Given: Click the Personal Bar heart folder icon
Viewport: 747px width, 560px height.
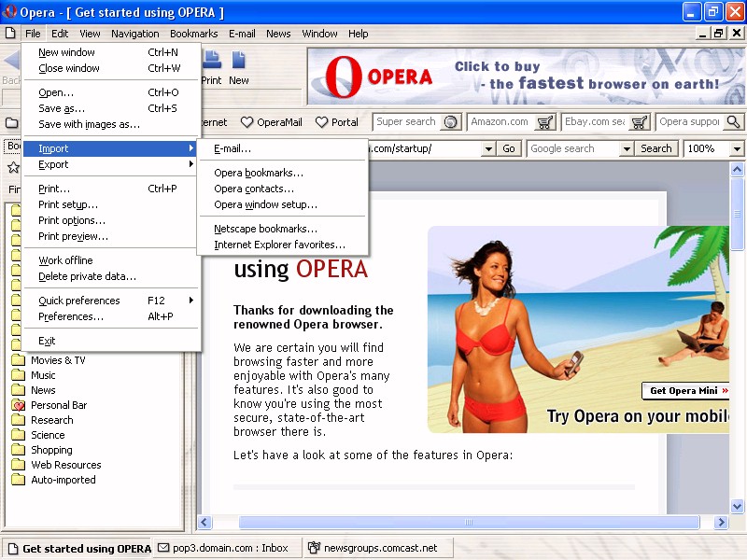Looking at the screenshot, I should pyautogui.click(x=18, y=405).
